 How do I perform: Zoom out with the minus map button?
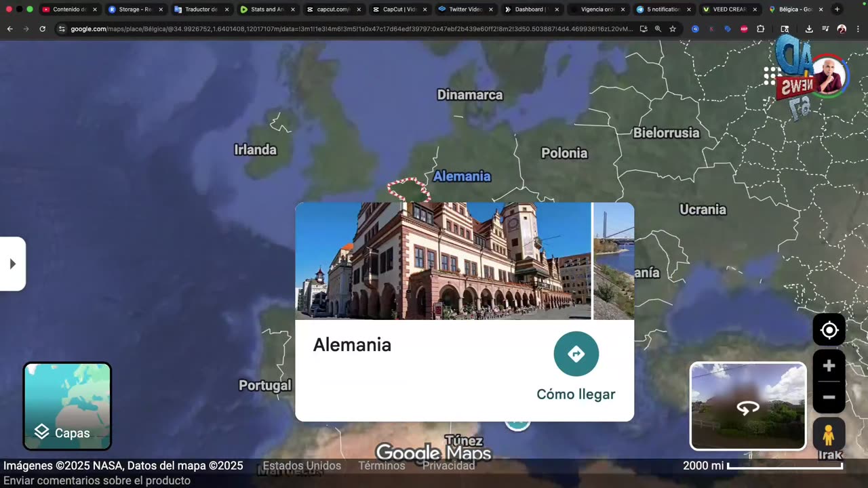click(829, 397)
